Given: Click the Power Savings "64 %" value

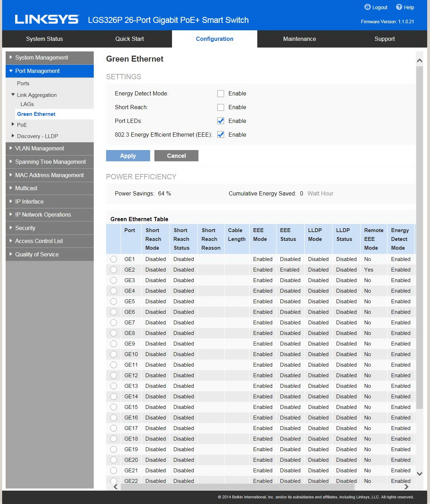Looking at the screenshot, I should (165, 194).
